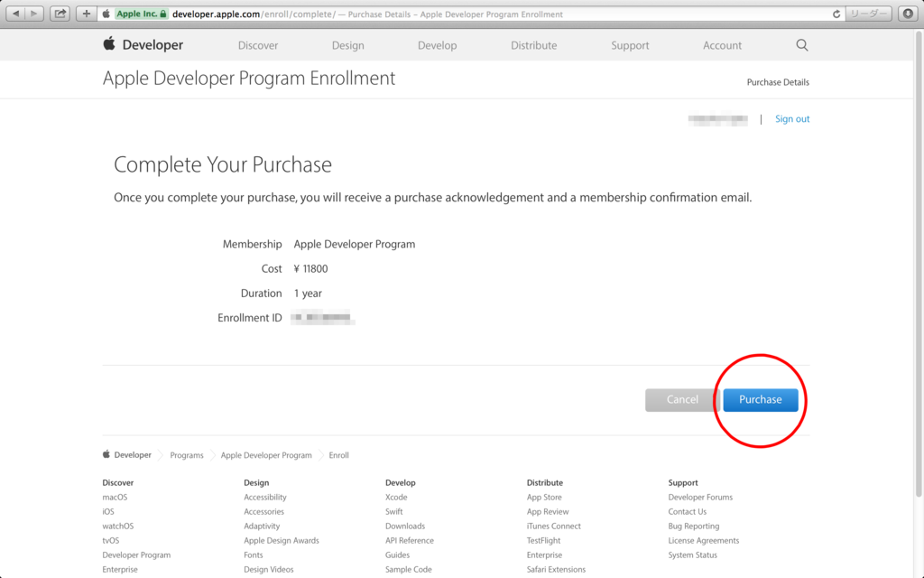This screenshot has width=924, height=578.
Task: Open System Status footer link
Action: coord(692,555)
